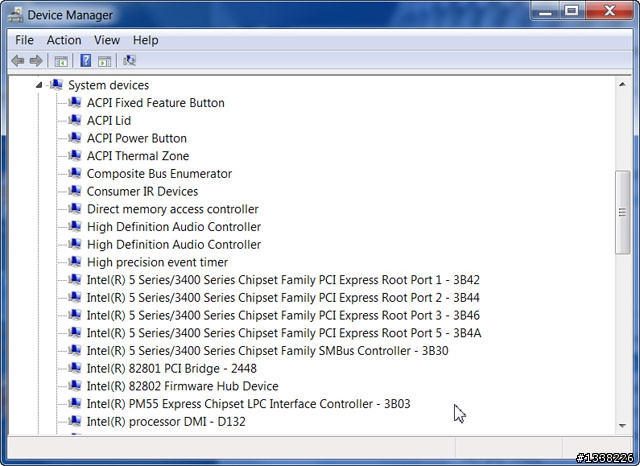
Task: Click the Back arrow toolbar icon
Action: pyautogui.click(x=18, y=61)
